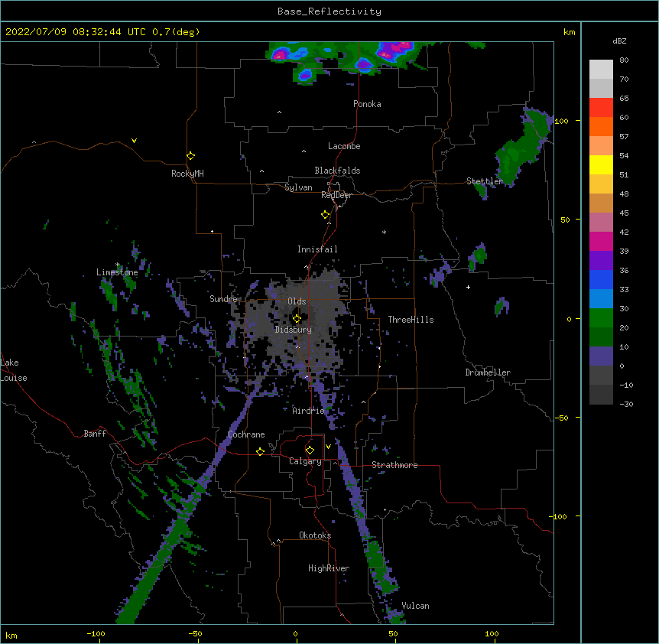Image resolution: width=659 pixels, height=644 pixels.
Task: Click the Vulcan label
Action: coord(415,606)
